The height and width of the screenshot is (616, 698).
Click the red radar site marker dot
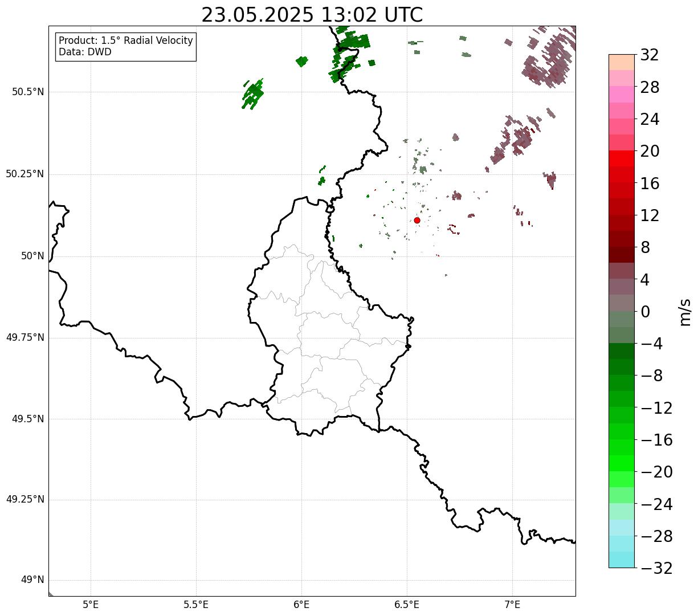417,220
